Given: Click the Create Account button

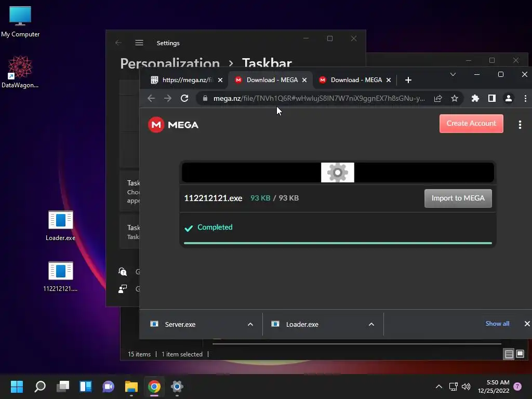Looking at the screenshot, I should 471,124.
